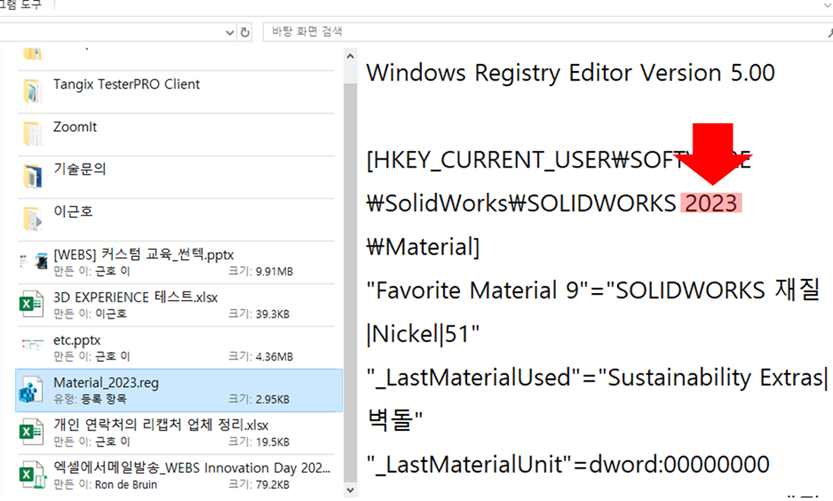Click the Excel icon of 3D EXPERIENCE 테스트.xlsx
The width and height of the screenshot is (833, 501).
[31, 304]
